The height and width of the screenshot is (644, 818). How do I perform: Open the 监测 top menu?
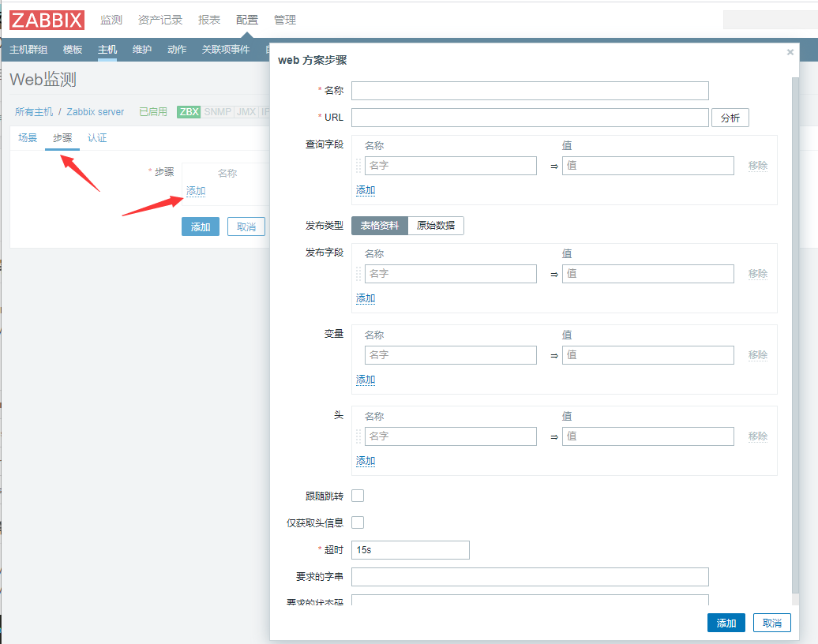pyautogui.click(x=111, y=20)
